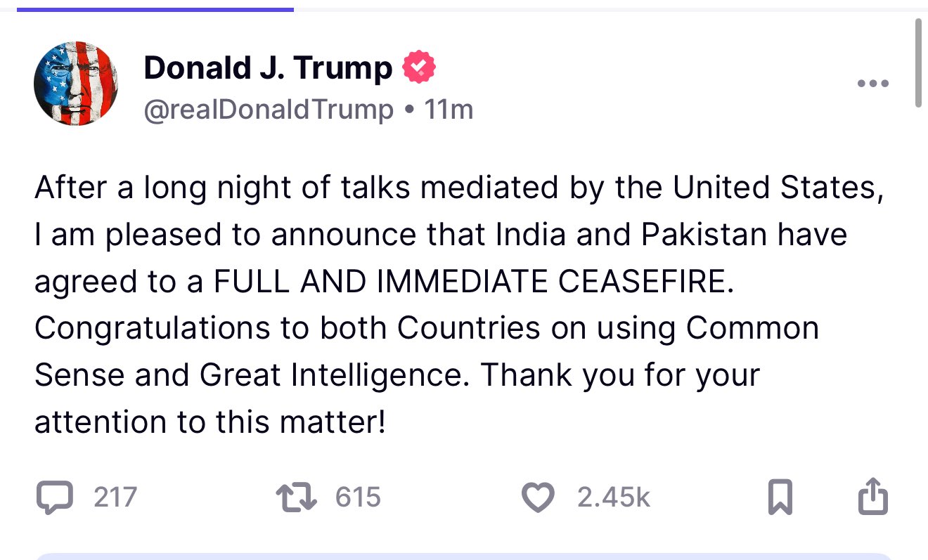This screenshot has height=560, width=928.
Task: Click the 615 reposts count
Action: pyautogui.click(x=358, y=497)
